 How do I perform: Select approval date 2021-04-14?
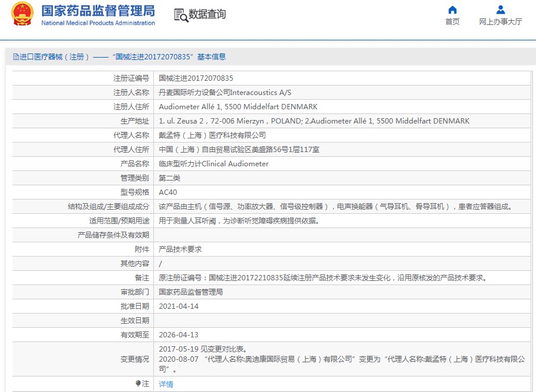(x=178, y=306)
